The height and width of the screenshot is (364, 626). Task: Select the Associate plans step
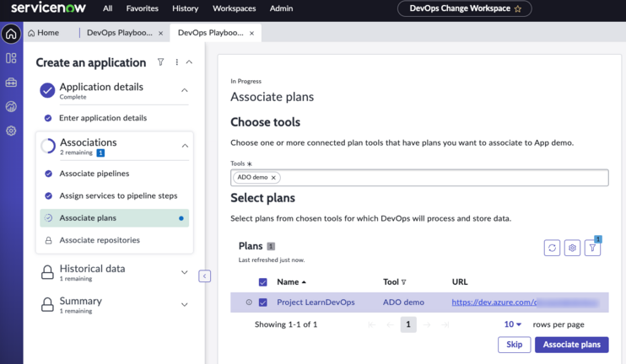tap(114, 218)
